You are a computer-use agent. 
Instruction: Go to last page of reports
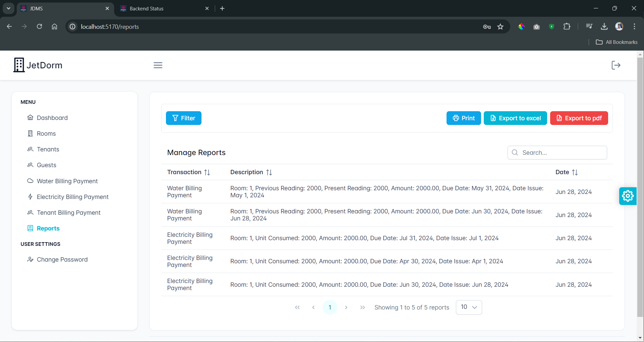362,307
